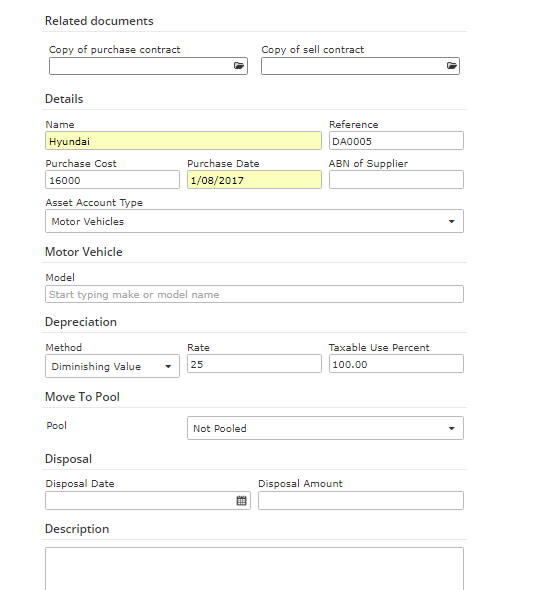Click the Name field containing Hyundai

click(183, 141)
